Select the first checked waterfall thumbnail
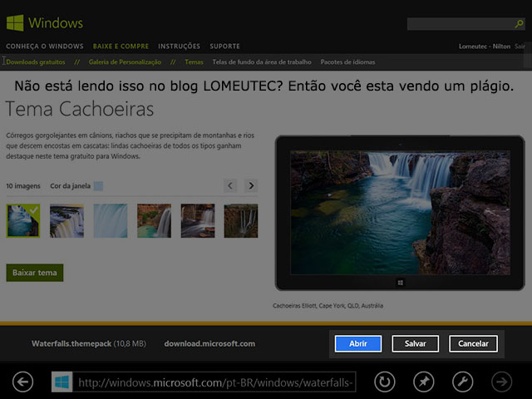 23,220
